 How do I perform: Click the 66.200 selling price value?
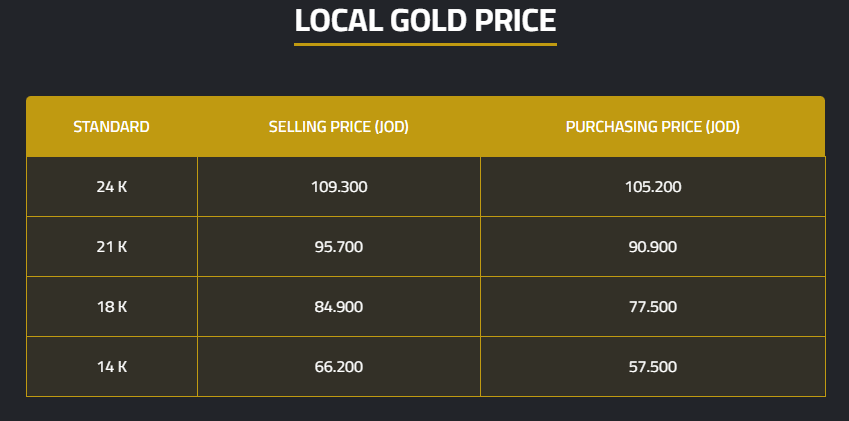[339, 367]
